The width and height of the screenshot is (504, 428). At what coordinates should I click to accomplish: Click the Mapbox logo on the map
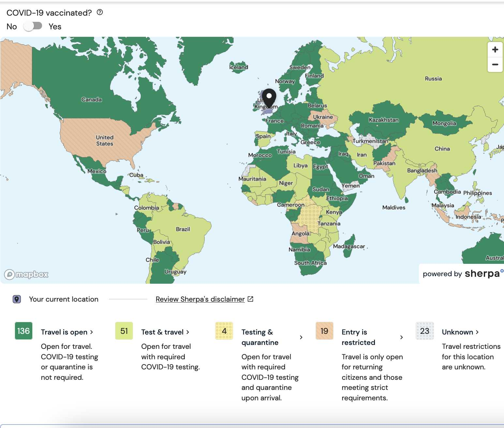(x=26, y=275)
